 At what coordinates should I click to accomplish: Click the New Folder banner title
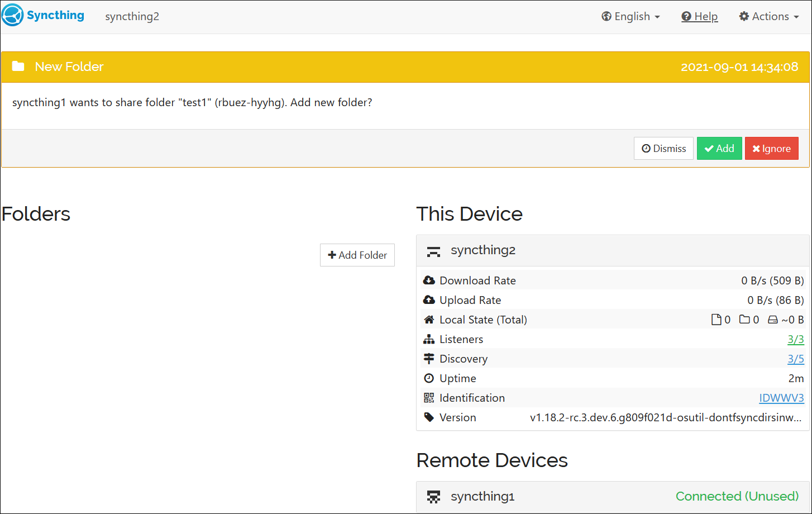(69, 66)
